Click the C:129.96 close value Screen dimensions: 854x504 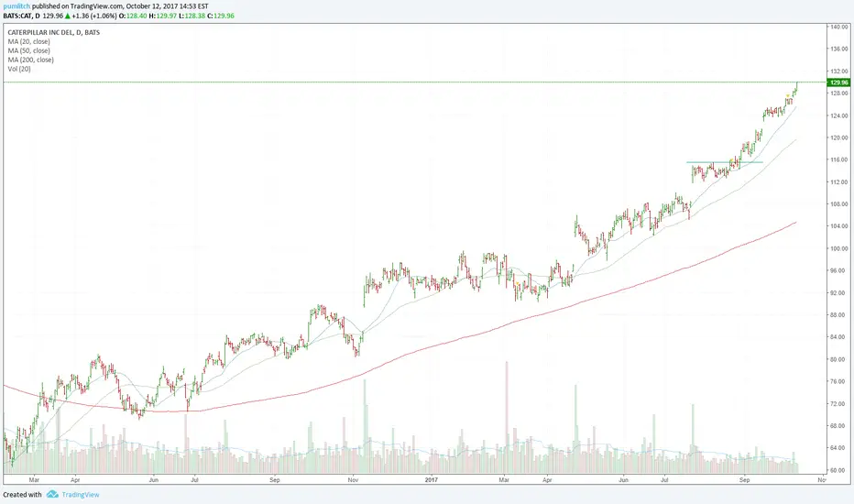click(221, 16)
